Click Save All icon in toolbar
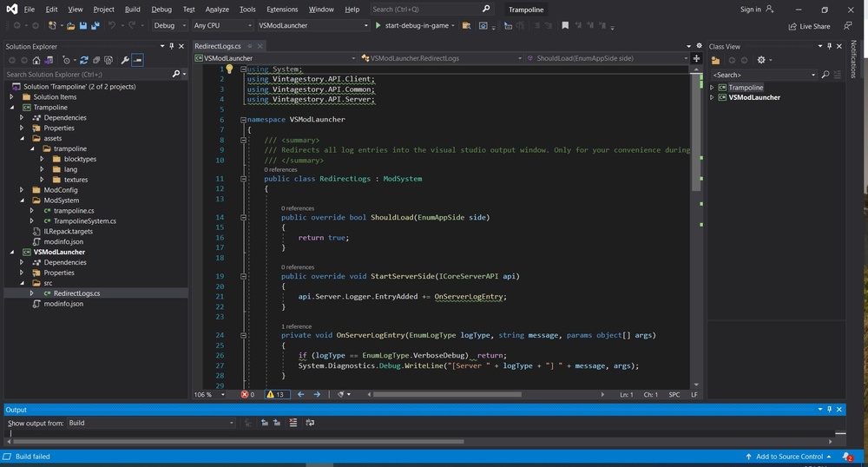The image size is (868, 467). [94, 26]
